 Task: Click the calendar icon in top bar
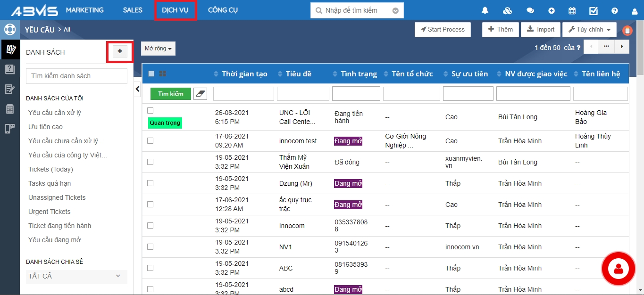coord(572,10)
